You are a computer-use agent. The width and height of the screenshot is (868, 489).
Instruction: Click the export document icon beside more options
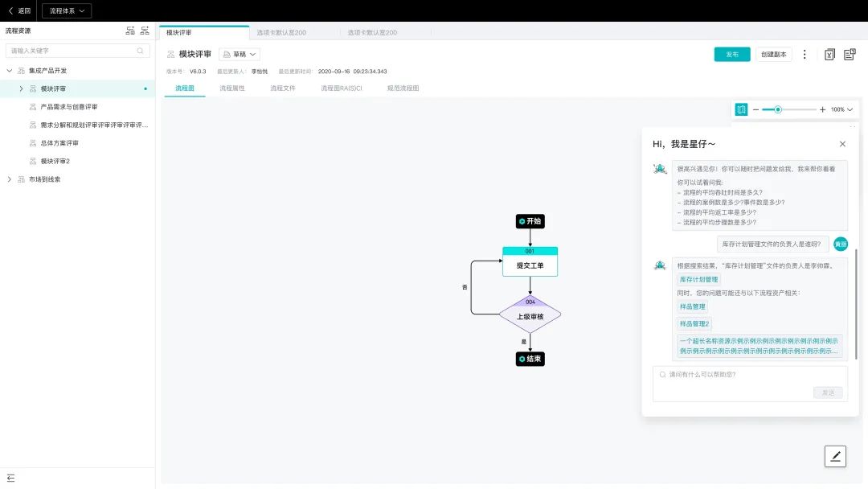point(829,54)
